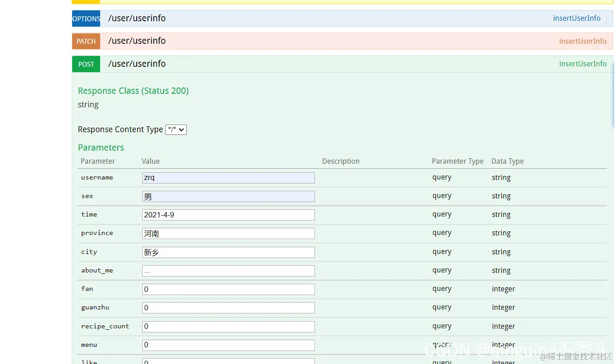
Task: Click the sex parameter name
Action: point(87,196)
